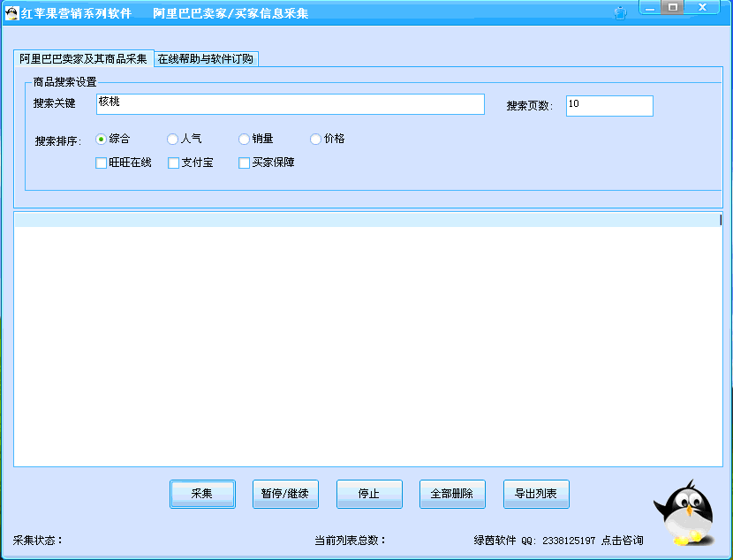Click the 搜索排序 label
The image size is (733, 560).
[x=58, y=141]
